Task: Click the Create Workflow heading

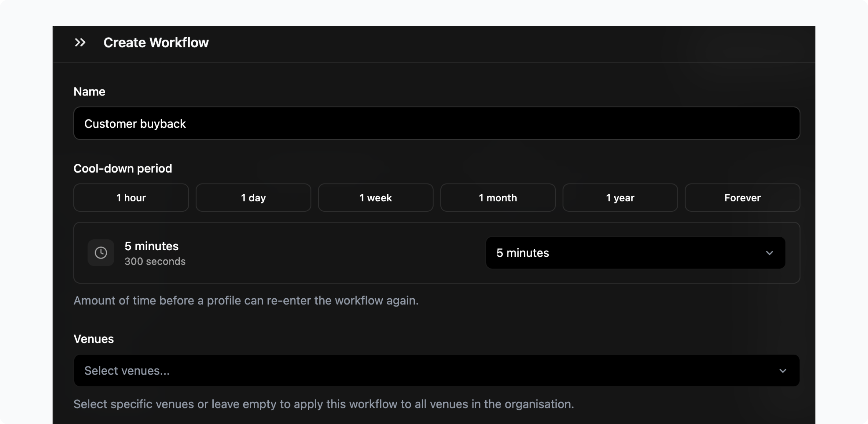Action: pos(156,43)
